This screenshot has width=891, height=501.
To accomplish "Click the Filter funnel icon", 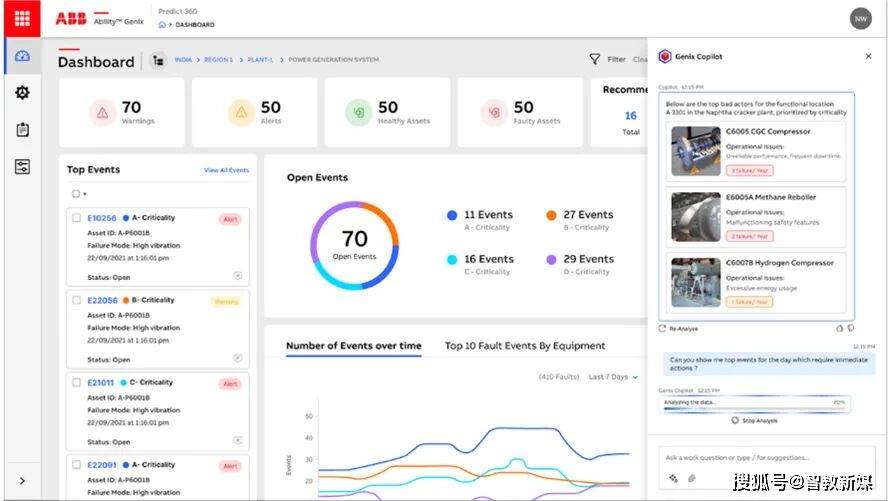I will tap(595, 60).
